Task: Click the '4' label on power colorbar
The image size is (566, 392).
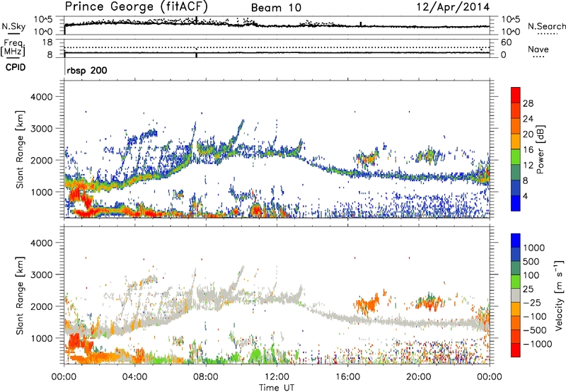Action: click(526, 196)
